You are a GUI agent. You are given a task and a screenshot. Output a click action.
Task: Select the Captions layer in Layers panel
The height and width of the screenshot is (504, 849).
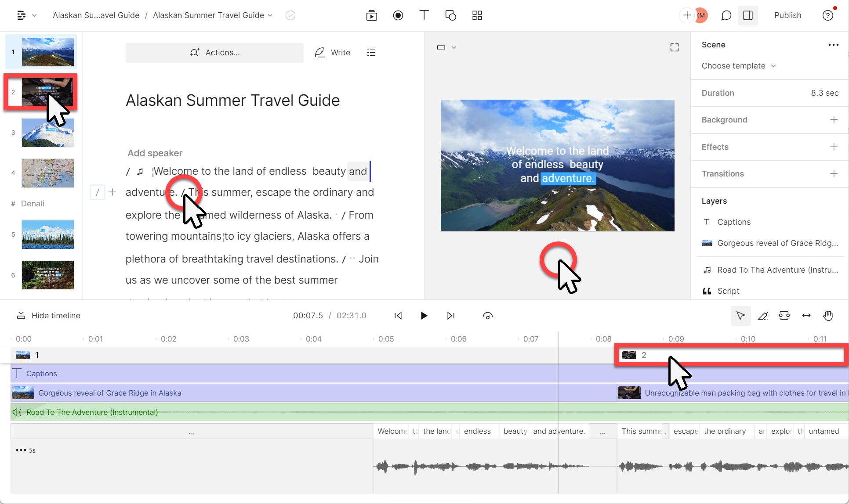tap(733, 222)
